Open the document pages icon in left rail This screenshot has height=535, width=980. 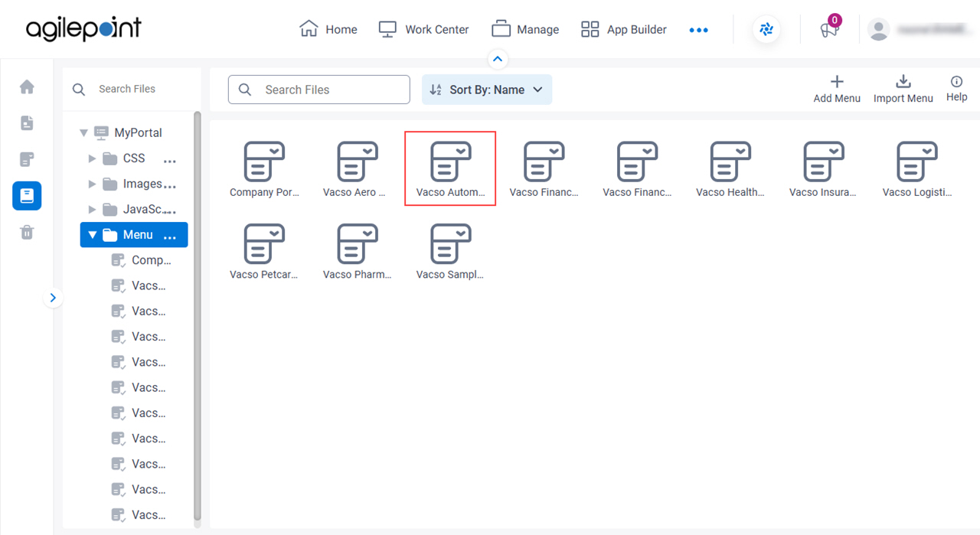[27, 123]
